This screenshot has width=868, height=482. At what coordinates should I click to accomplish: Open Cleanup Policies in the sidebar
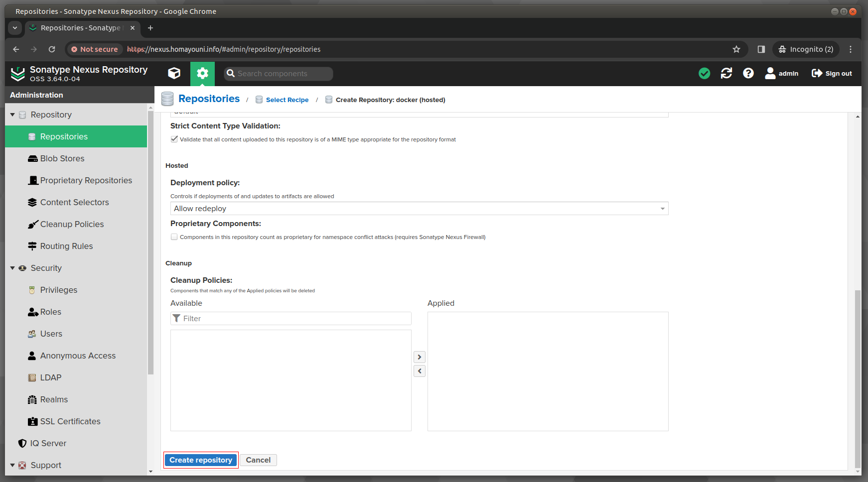[76, 224]
